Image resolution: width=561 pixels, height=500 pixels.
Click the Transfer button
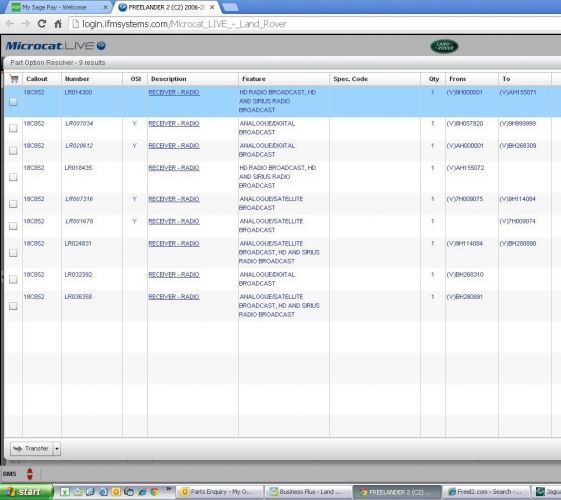coord(32,448)
